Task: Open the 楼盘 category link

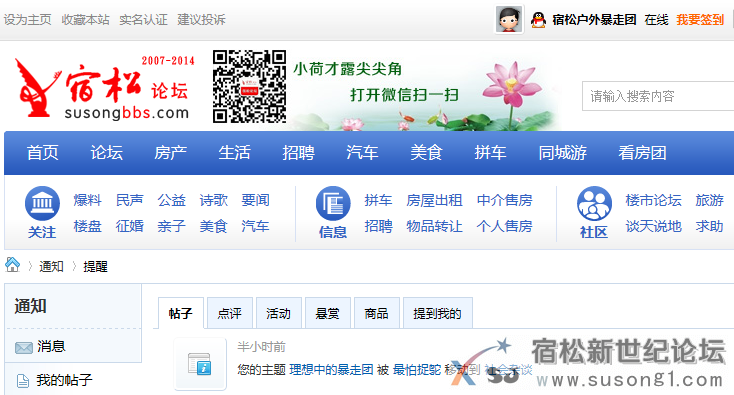Action: click(88, 227)
